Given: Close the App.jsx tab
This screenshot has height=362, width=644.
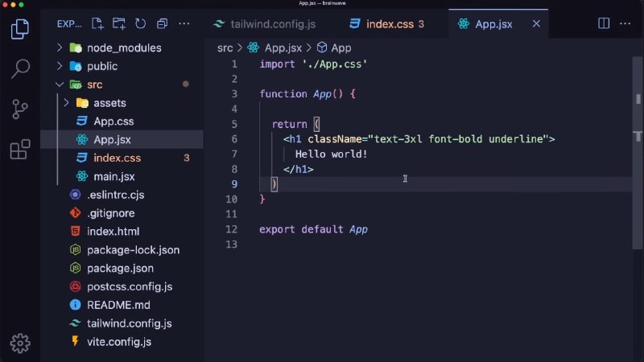Looking at the screenshot, I should (536, 24).
